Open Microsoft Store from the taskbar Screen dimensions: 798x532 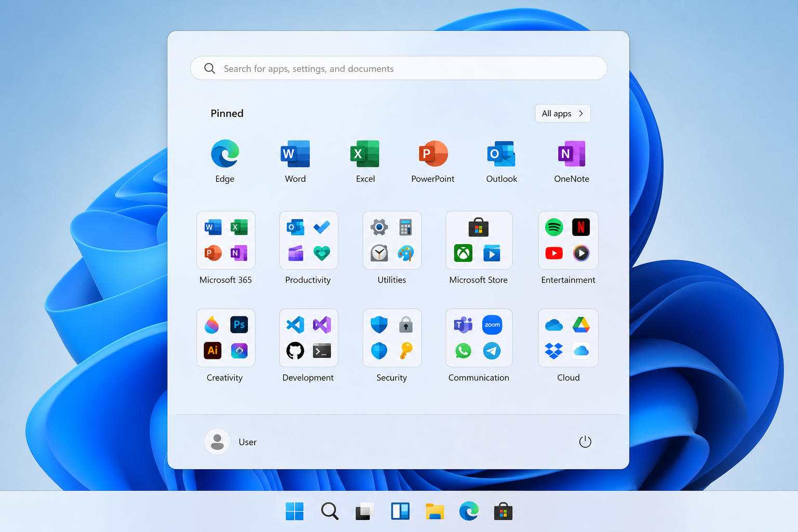(x=503, y=511)
